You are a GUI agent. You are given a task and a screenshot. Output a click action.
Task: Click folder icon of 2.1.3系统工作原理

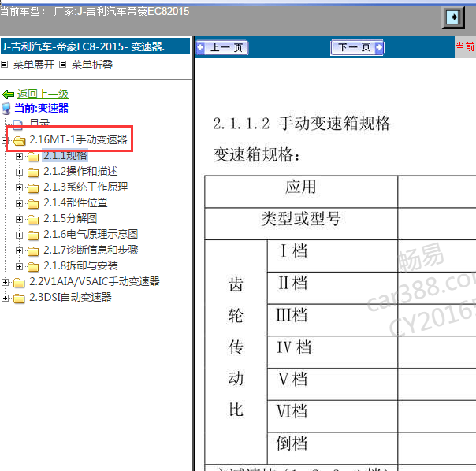click(33, 188)
